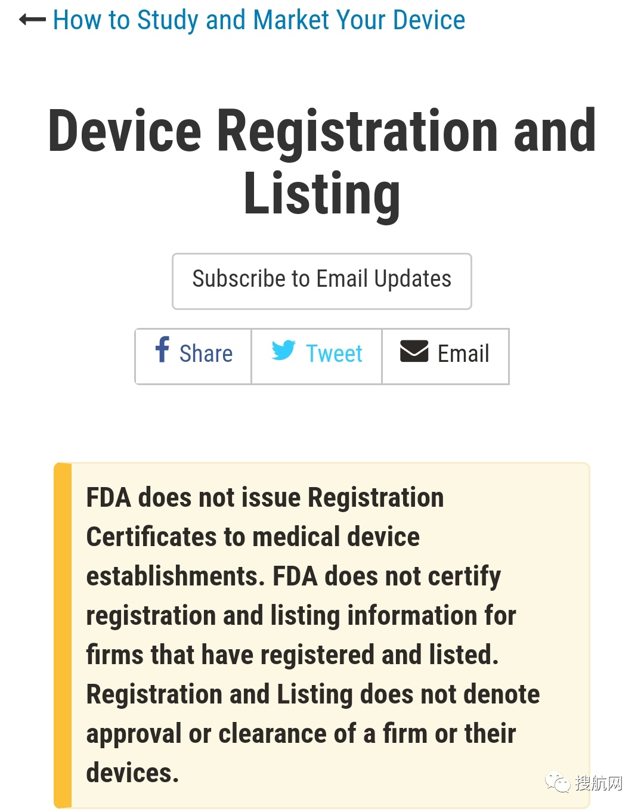The width and height of the screenshot is (644, 812).
Task: Open Facebook sharing via the Share icon button
Action: (162, 352)
